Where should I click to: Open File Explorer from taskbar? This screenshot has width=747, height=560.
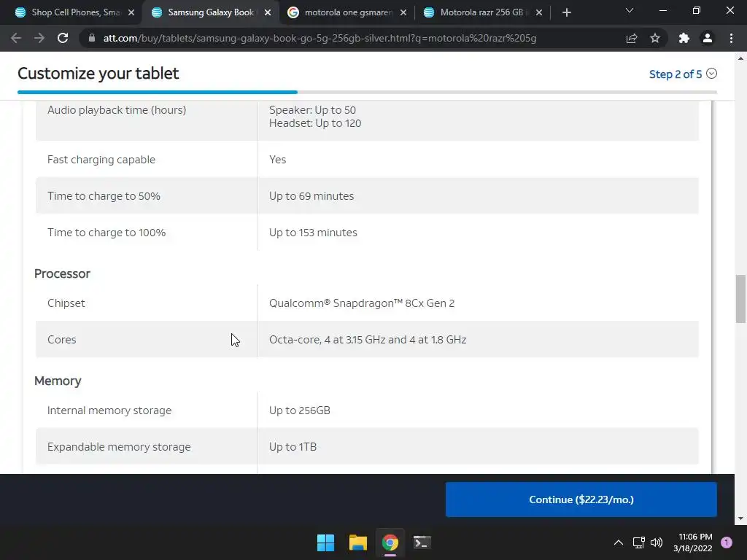coord(357,542)
